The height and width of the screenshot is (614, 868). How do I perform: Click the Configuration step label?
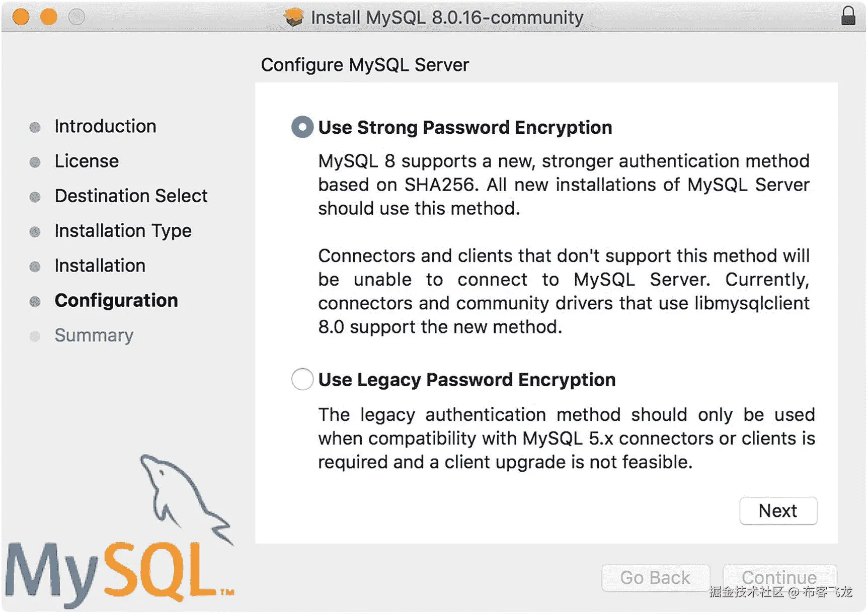coord(116,300)
